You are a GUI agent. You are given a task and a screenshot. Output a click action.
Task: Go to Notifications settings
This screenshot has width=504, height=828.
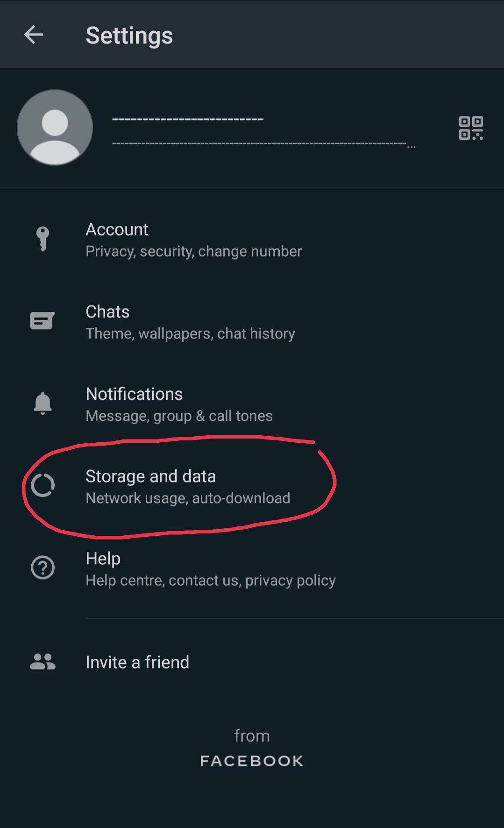click(x=134, y=394)
